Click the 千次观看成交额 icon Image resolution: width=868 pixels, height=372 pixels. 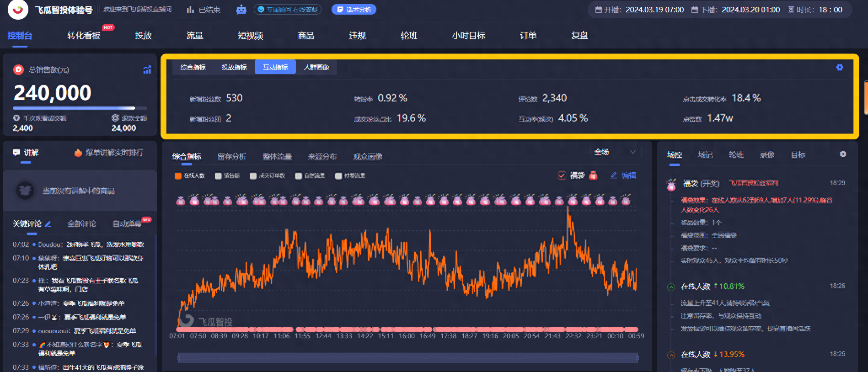pos(16,118)
